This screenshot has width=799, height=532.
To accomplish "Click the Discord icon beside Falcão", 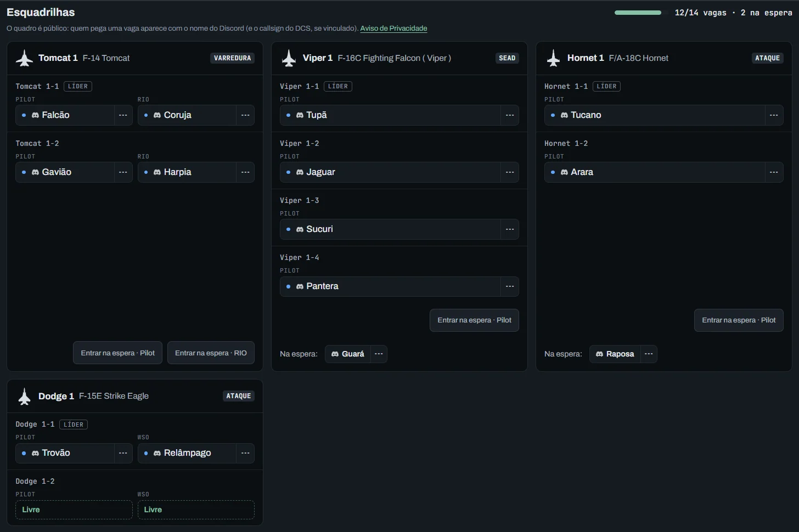I will point(35,115).
